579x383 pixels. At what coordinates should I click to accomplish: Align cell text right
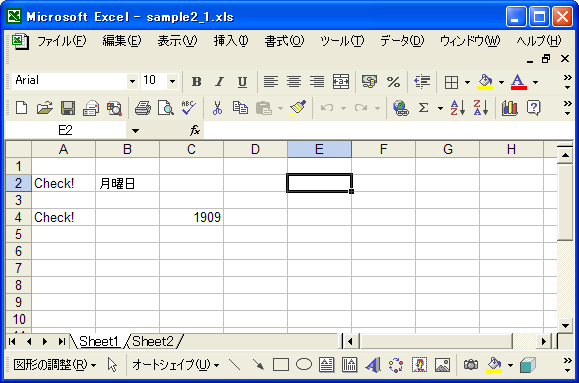(317, 82)
